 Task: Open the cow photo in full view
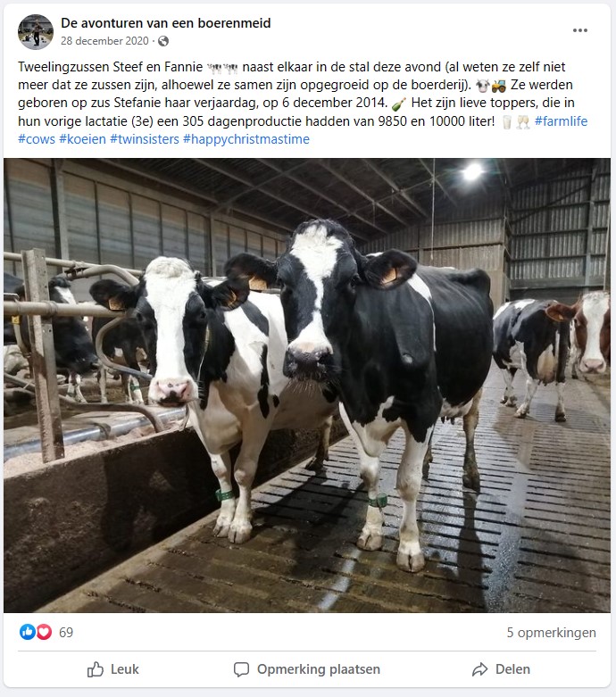[307, 386]
